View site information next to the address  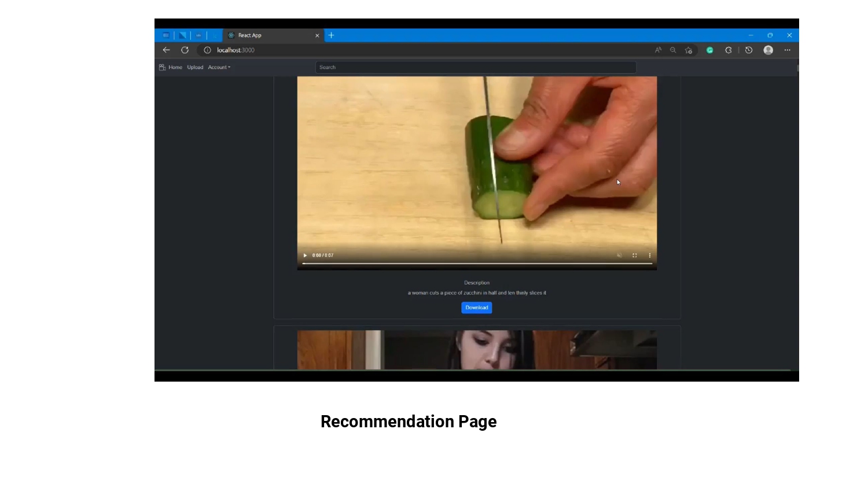point(207,50)
